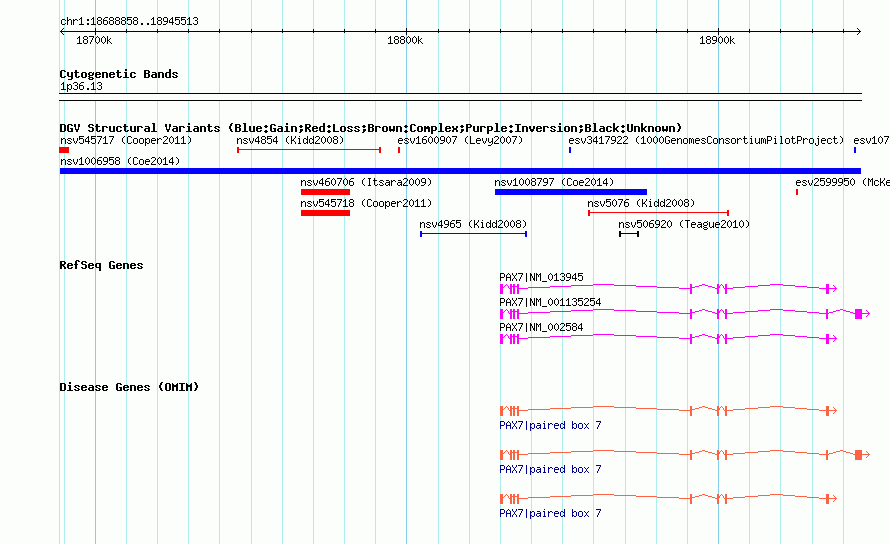Click the third orange OMIM PAX7 gene glyph

point(668,499)
